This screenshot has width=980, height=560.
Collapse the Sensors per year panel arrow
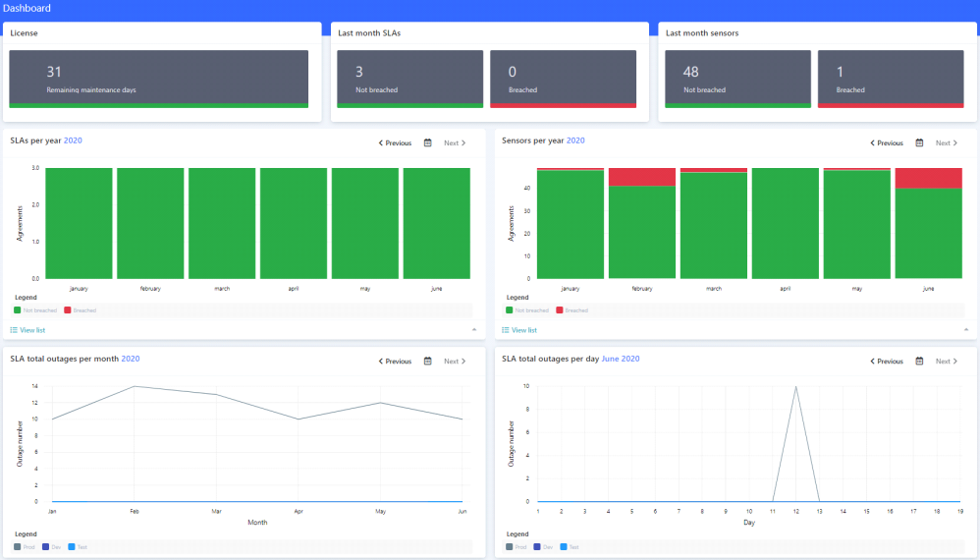pos(966,329)
